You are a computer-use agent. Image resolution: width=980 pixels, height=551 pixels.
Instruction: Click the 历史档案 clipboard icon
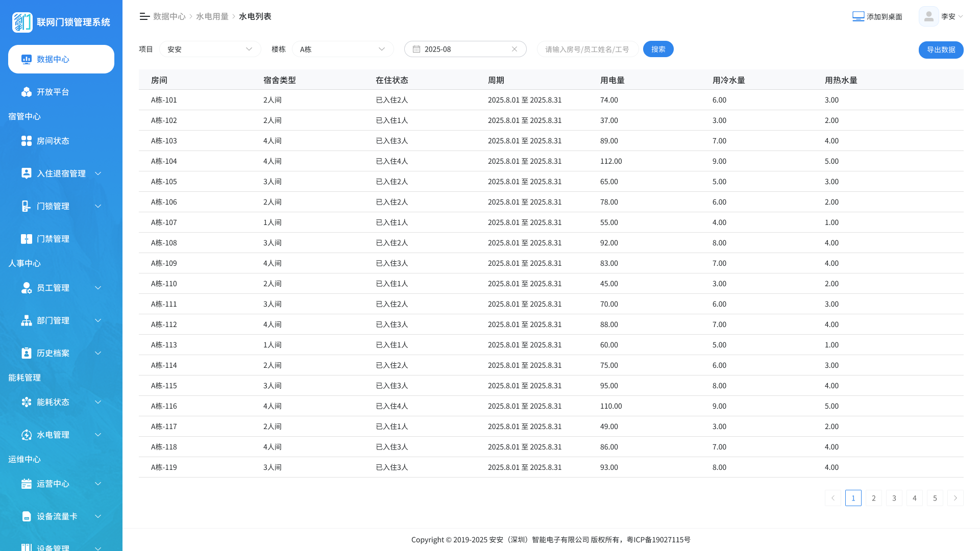[x=27, y=353]
